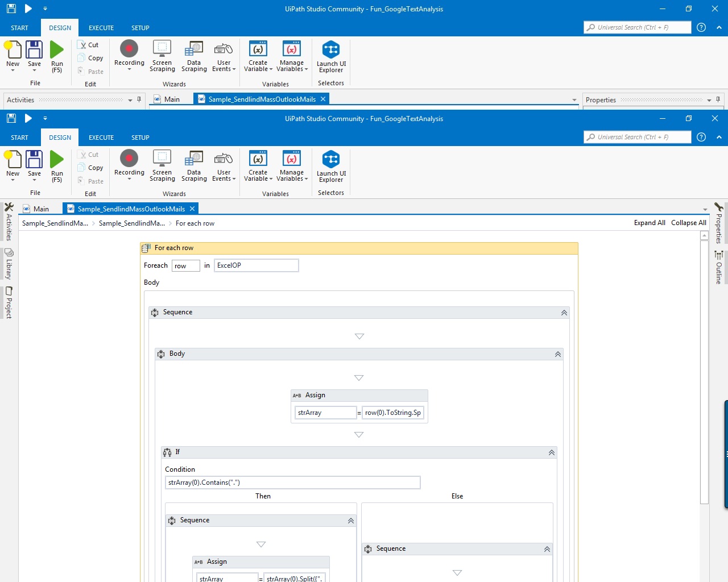Close Sample_SendlindMassOutlookMails tab in lower window

[192, 209]
